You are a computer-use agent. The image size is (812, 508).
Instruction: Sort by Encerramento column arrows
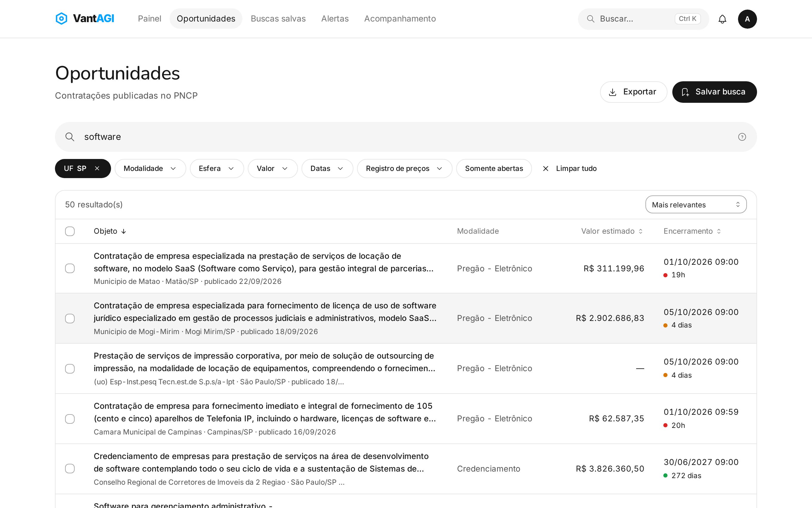click(x=719, y=231)
